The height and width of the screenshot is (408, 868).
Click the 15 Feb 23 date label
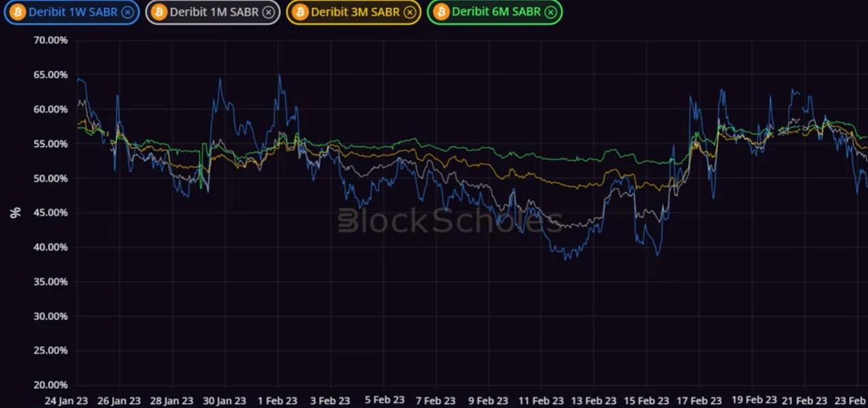point(647,401)
